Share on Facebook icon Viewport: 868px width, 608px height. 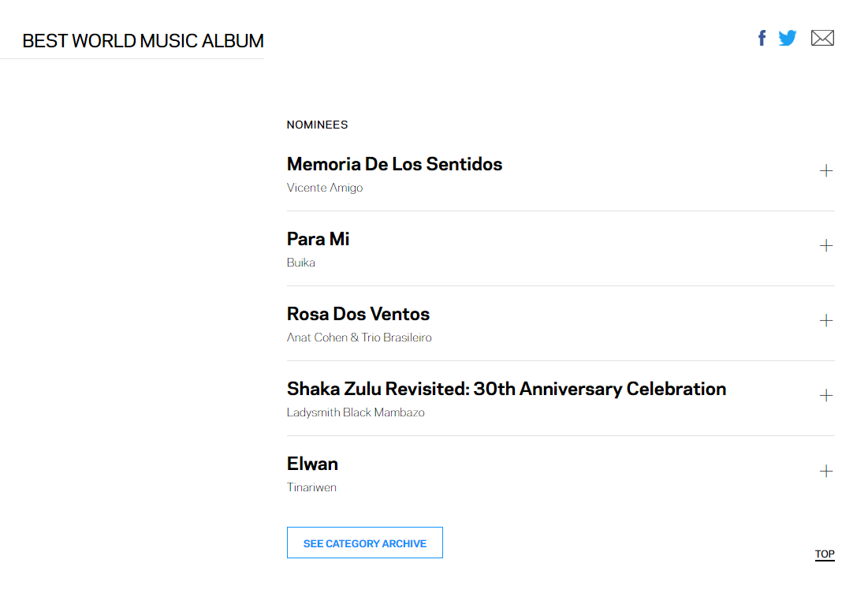(762, 38)
